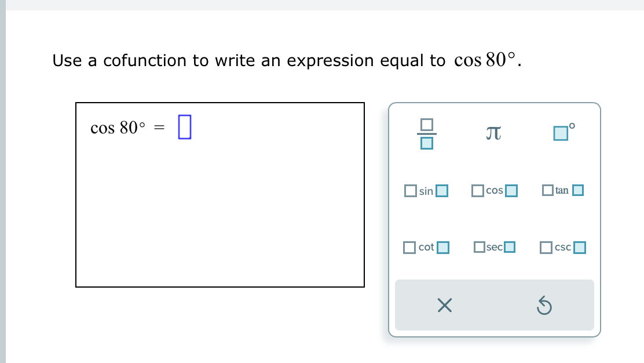Insert the cos function template
This screenshot has height=363, width=644.
495,190
